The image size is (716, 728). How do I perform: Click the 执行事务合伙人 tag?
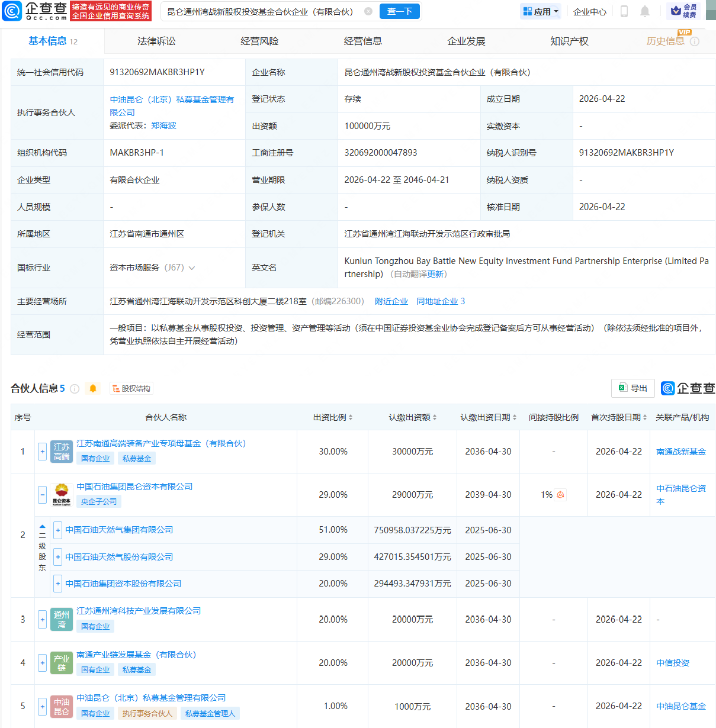click(x=147, y=714)
